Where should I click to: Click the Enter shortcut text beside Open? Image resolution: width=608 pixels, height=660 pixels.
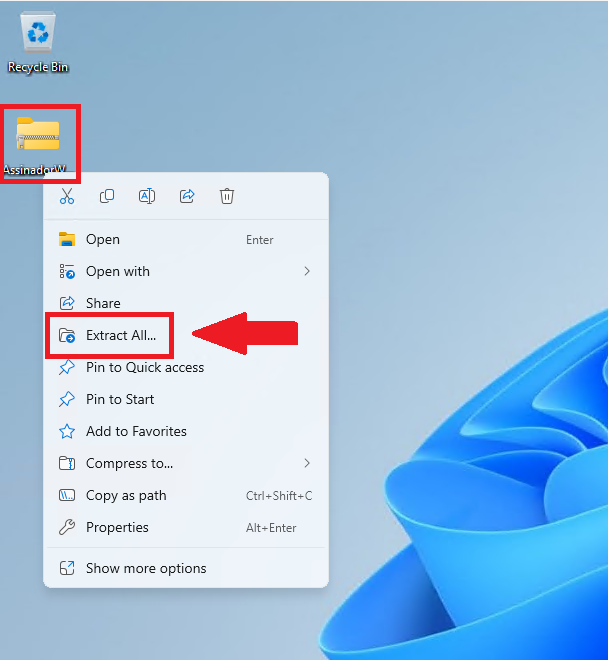(260, 240)
